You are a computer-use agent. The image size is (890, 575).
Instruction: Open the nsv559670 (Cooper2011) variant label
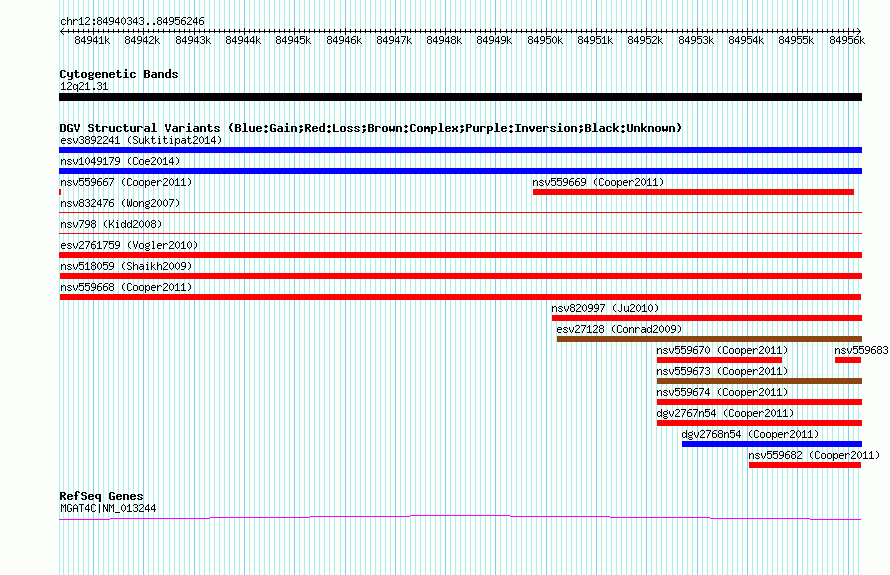coord(722,350)
